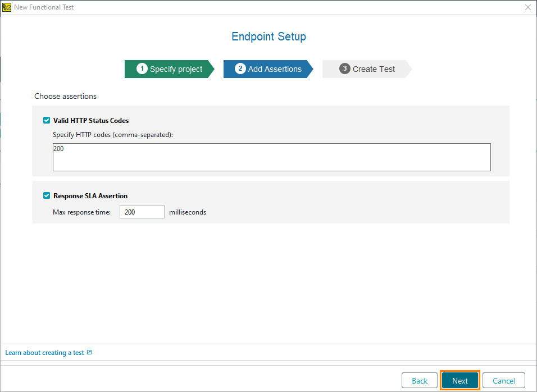Disable the Valid HTTP Status Codes checkbox

pyautogui.click(x=47, y=120)
